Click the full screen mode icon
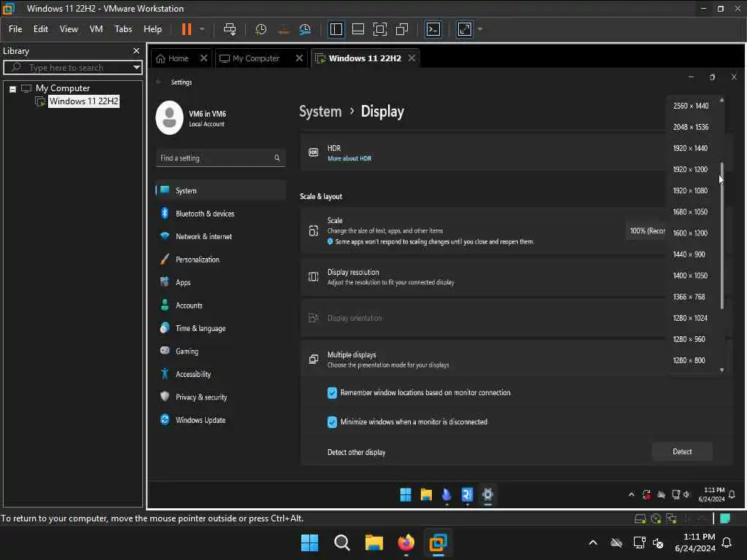This screenshot has width=747, height=560. (x=379, y=29)
